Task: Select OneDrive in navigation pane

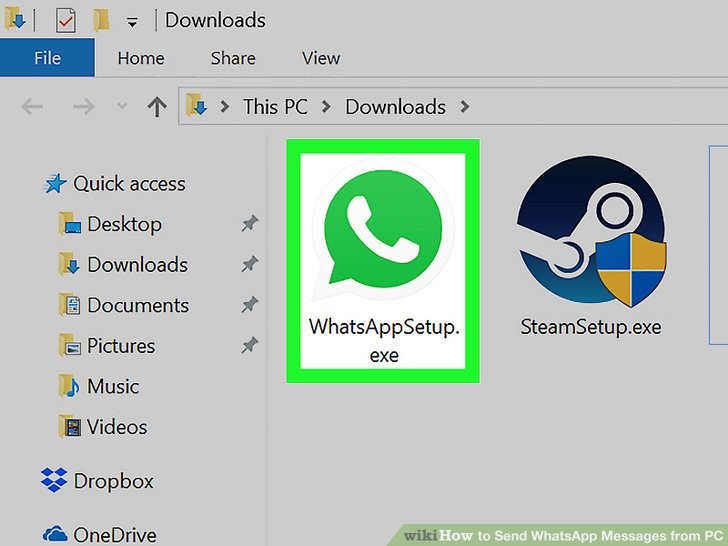Action: point(115,535)
